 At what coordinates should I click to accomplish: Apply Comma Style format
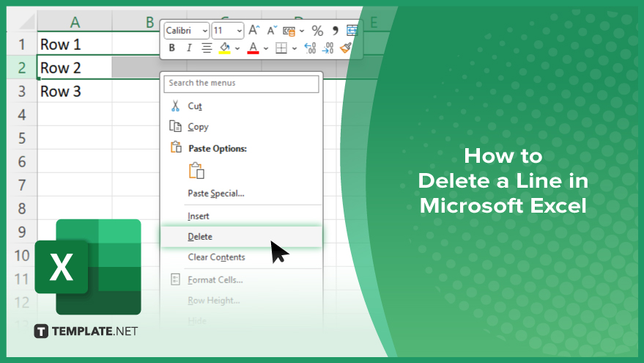tap(335, 31)
